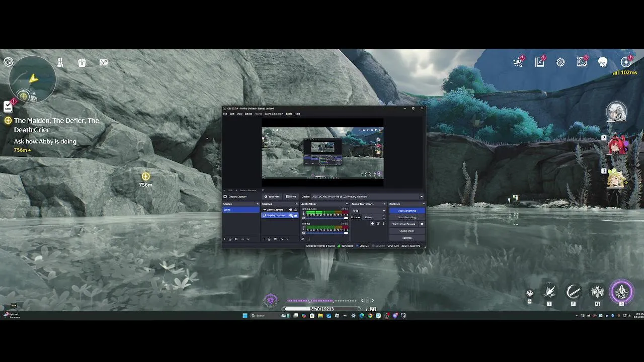Toggle lock on Game Capture source
This screenshot has height=362, width=644.
tap(295, 210)
